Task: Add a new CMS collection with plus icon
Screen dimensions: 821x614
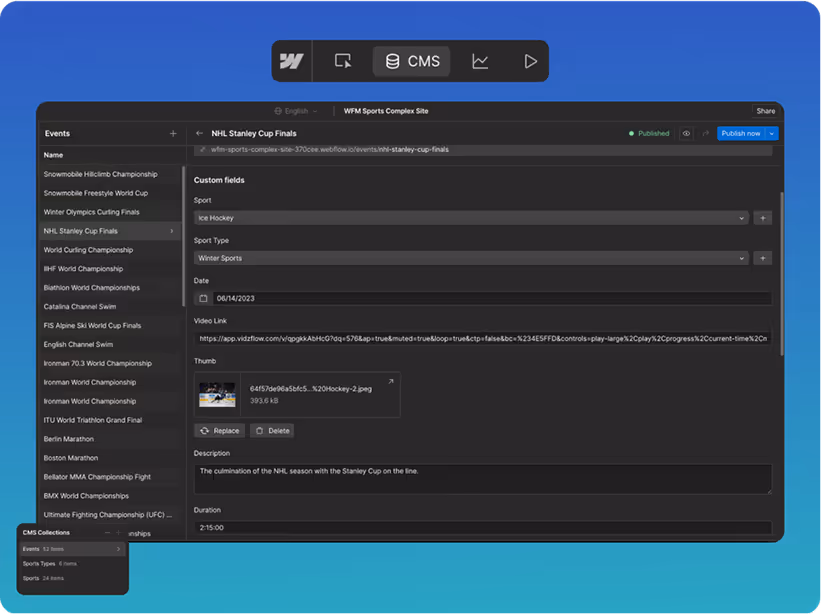Action: pos(118,533)
